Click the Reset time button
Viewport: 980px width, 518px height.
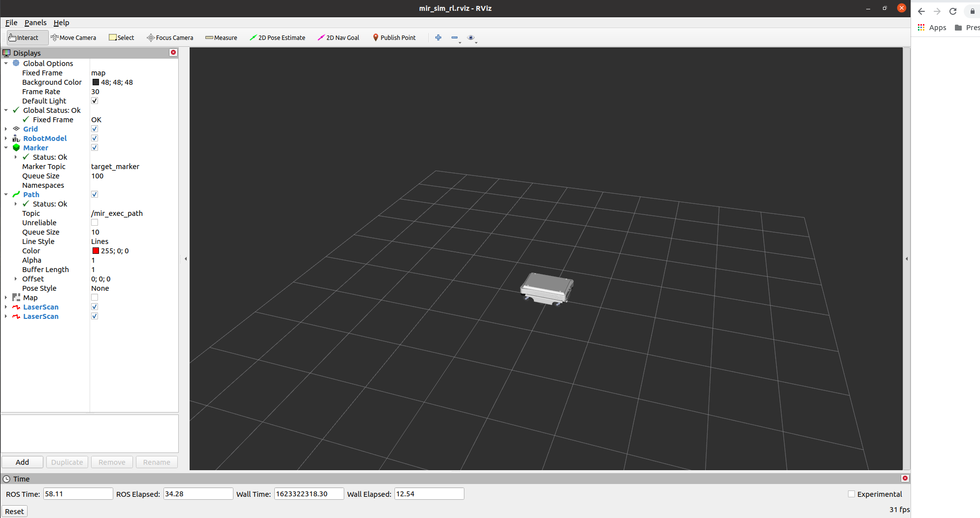(14, 511)
